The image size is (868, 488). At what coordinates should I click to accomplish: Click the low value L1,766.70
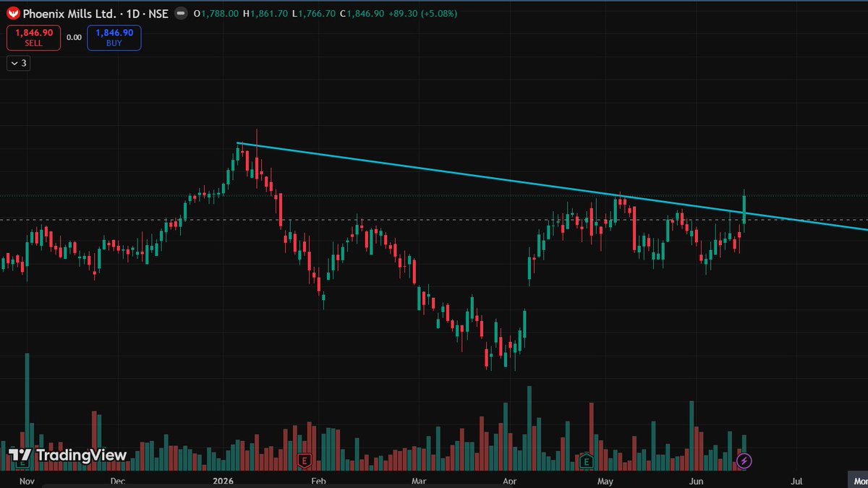315,14
